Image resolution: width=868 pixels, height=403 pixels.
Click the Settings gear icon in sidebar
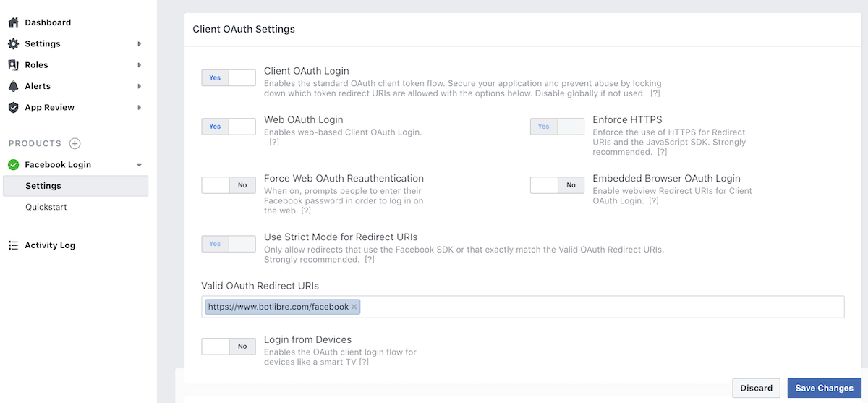click(x=13, y=44)
